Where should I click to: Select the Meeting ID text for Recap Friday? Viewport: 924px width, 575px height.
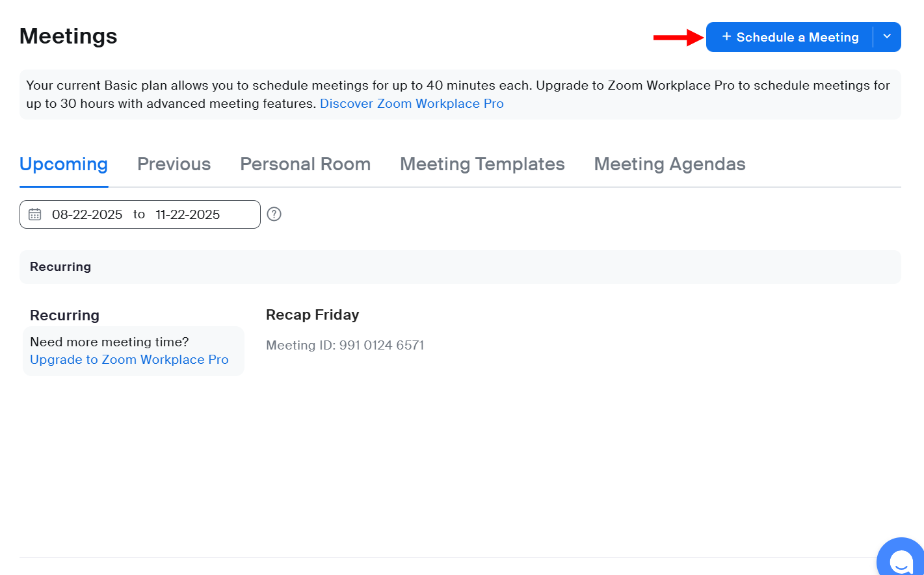tap(345, 345)
